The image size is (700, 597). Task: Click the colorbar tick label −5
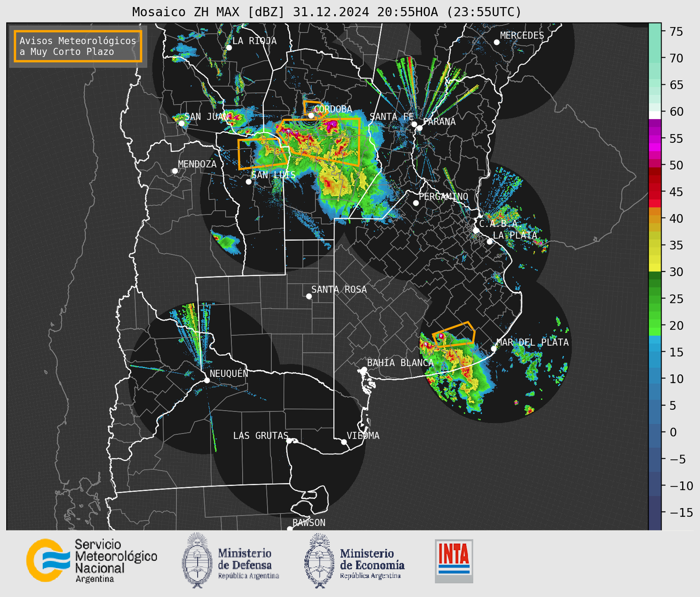coord(677,459)
